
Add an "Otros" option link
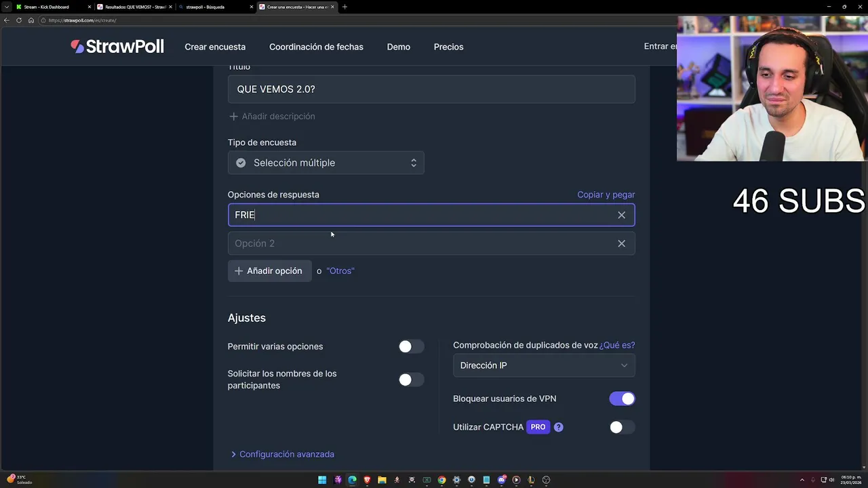(x=340, y=271)
